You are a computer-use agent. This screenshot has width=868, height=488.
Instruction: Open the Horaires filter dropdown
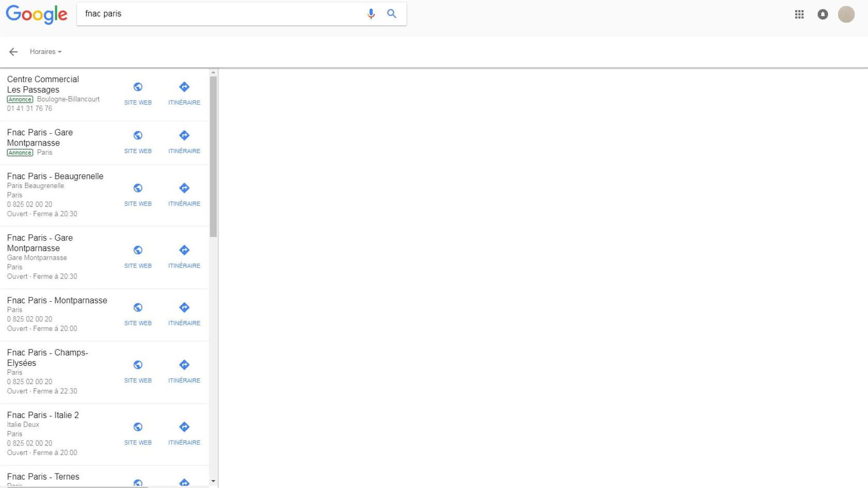tap(46, 52)
